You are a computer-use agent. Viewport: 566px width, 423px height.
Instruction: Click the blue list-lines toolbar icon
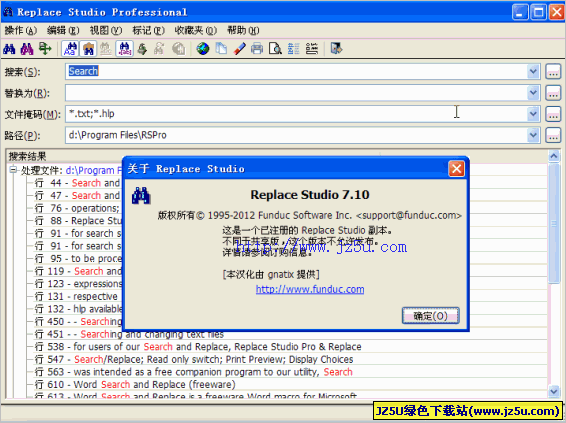coord(293,48)
